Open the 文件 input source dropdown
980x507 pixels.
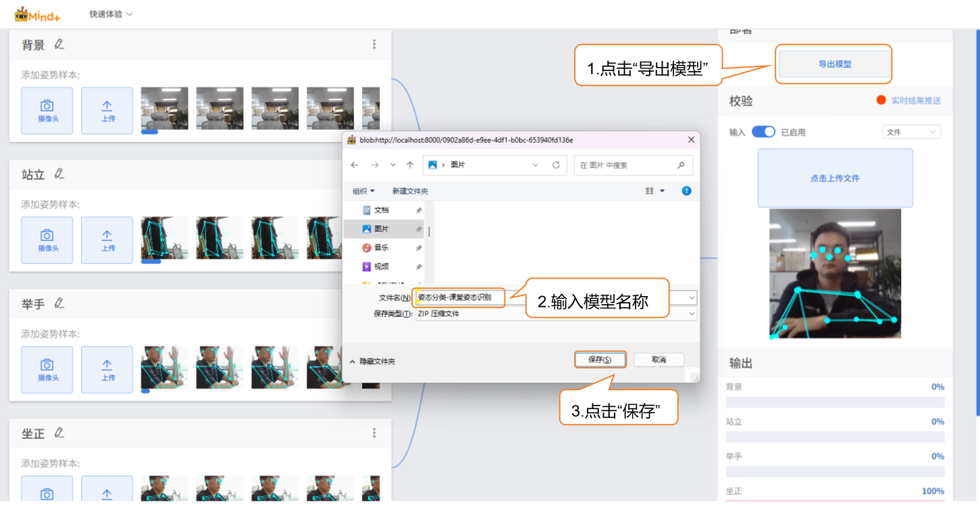[911, 132]
